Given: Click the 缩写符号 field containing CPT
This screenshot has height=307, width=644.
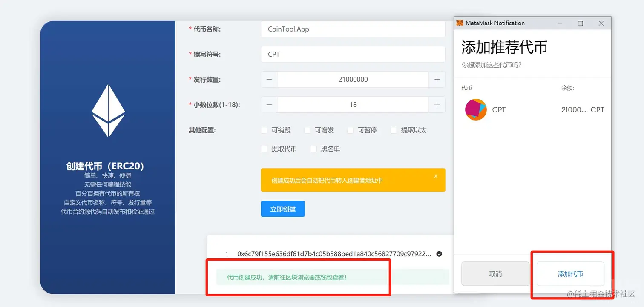Looking at the screenshot, I should (x=353, y=54).
